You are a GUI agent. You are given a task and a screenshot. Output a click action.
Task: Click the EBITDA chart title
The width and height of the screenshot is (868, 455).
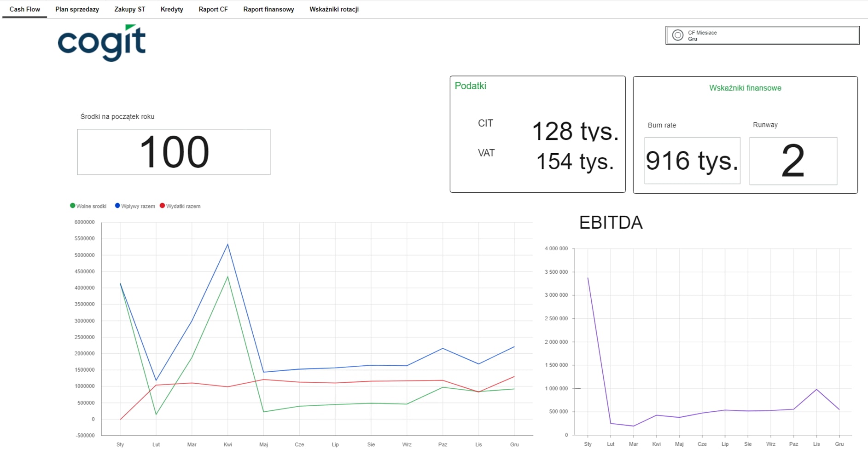(611, 223)
